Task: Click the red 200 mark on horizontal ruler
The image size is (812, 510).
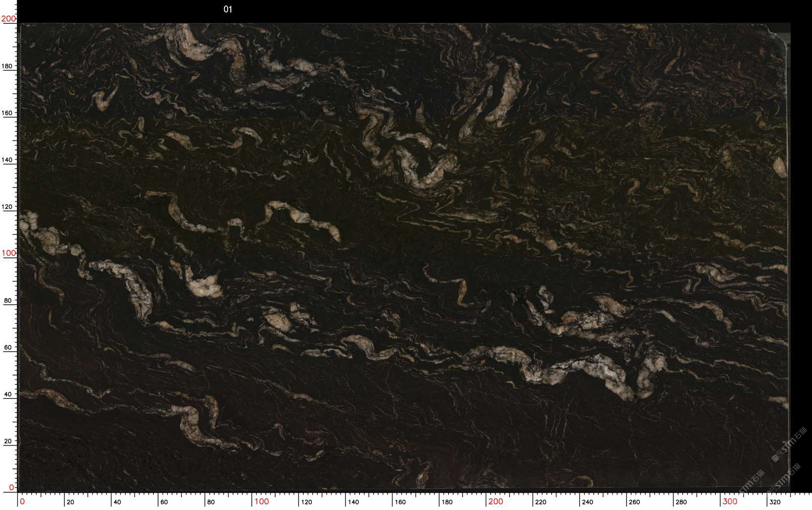Action: (x=495, y=502)
